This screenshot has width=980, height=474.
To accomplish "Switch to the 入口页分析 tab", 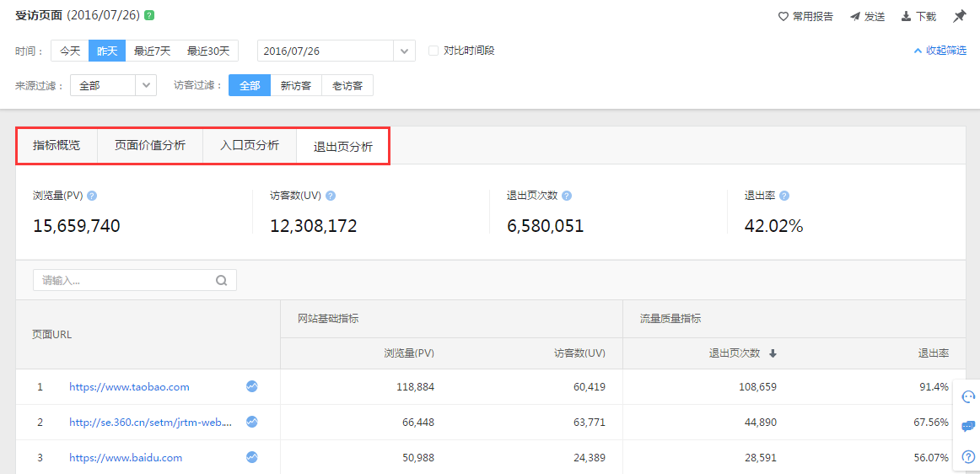I will (250, 145).
